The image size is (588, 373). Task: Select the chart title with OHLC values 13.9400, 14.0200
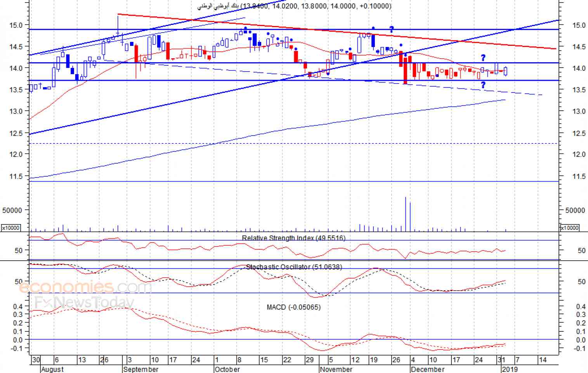294,6
